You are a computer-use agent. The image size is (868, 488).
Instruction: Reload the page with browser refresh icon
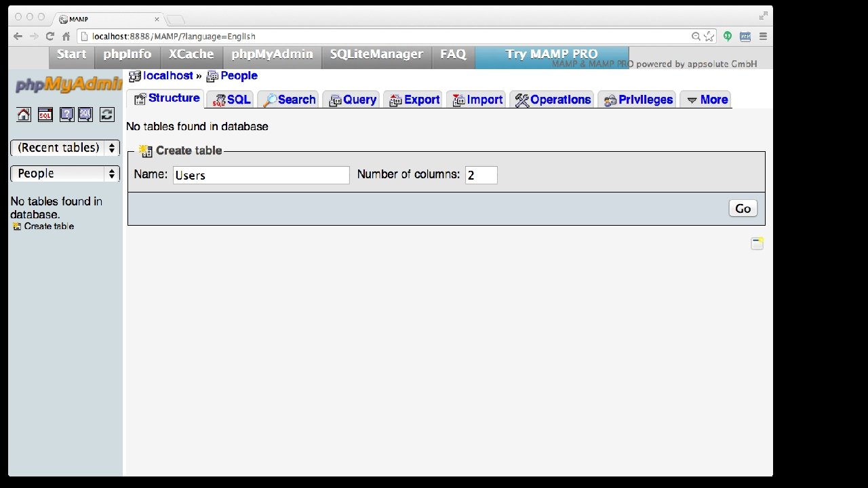point(50,36)
